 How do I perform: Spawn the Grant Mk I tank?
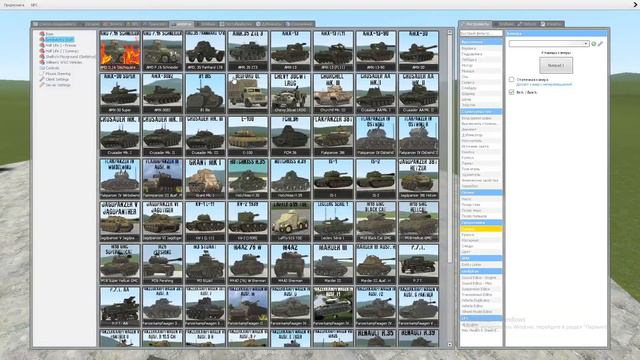pyautogui.click(x=205, y=179)
